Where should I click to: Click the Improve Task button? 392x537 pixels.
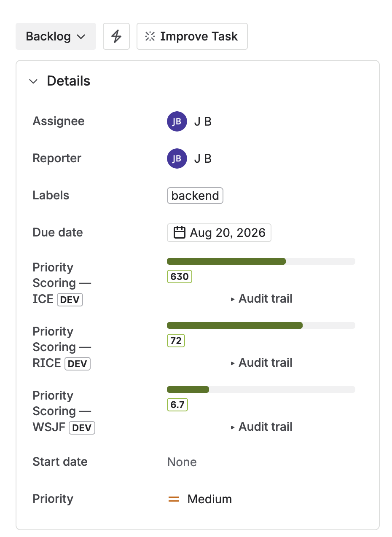tap(192, 36)
